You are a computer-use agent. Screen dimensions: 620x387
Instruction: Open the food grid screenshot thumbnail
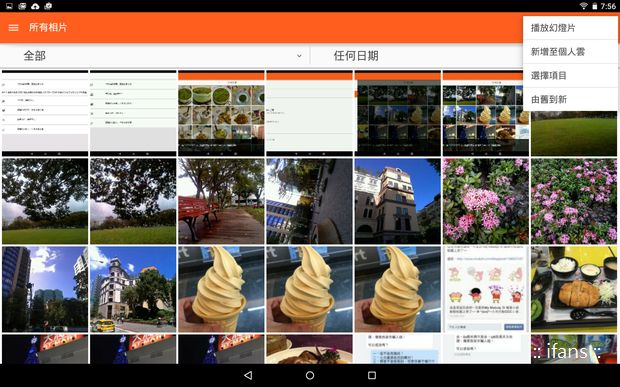pos(221,113)
